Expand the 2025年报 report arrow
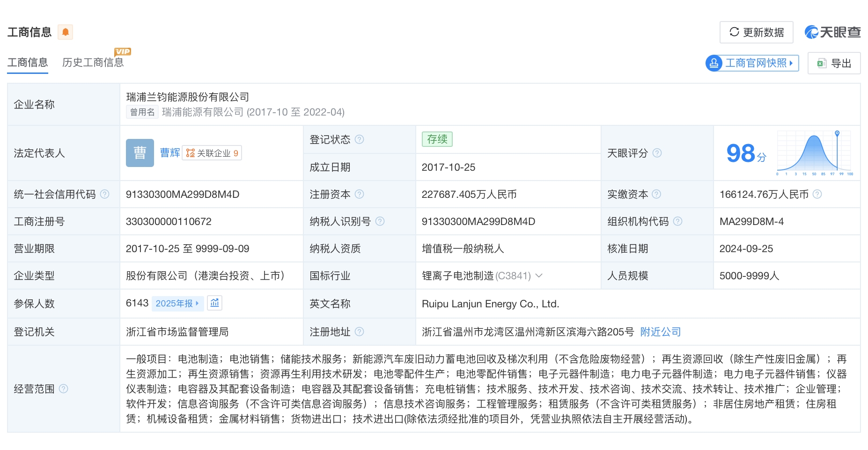 (197, 304)
